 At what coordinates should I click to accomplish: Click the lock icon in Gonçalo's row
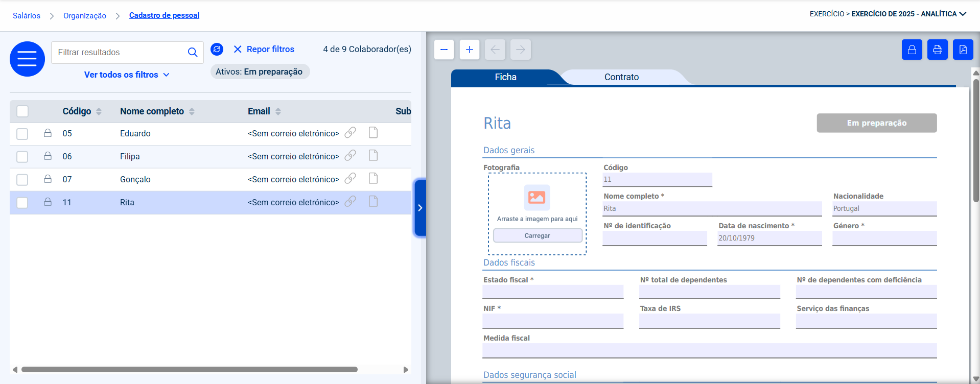click(x=48, y=179)
